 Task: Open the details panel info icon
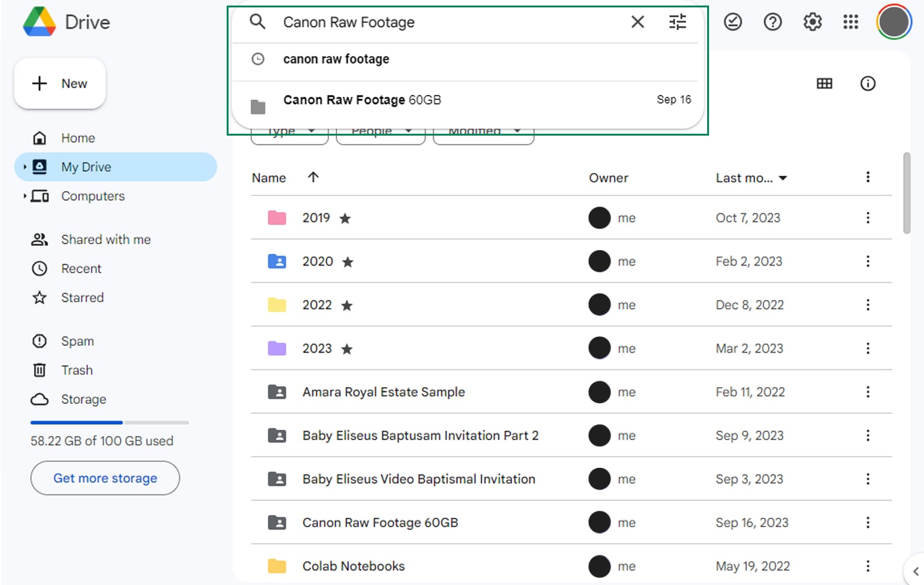click(x=868, y=83)
